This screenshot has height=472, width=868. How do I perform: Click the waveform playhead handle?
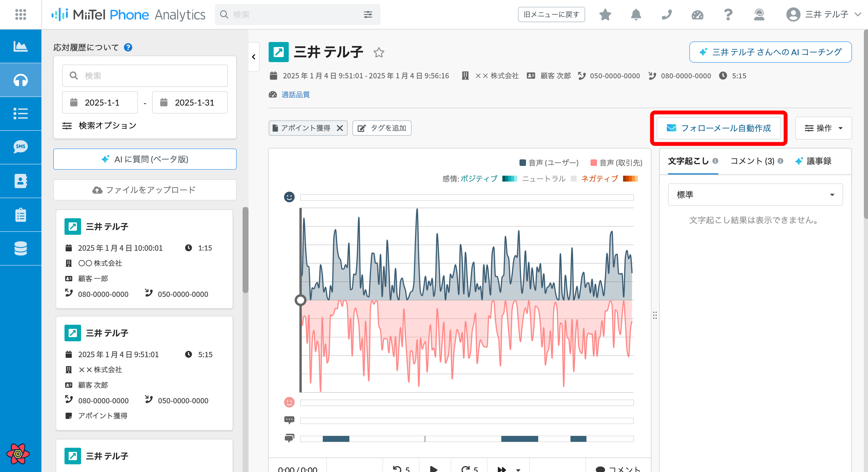point(300,300)
